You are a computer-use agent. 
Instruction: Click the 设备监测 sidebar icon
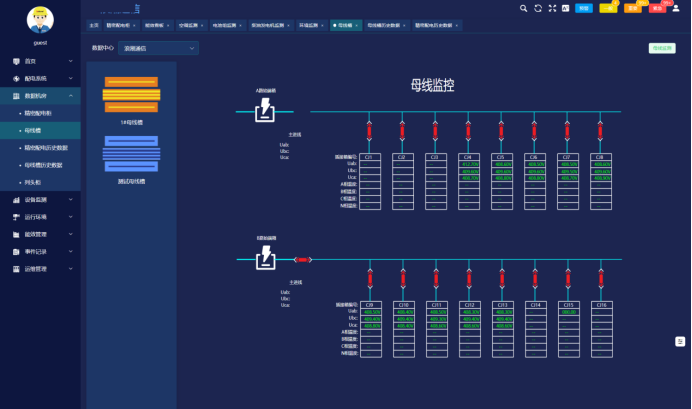point(16,200)
